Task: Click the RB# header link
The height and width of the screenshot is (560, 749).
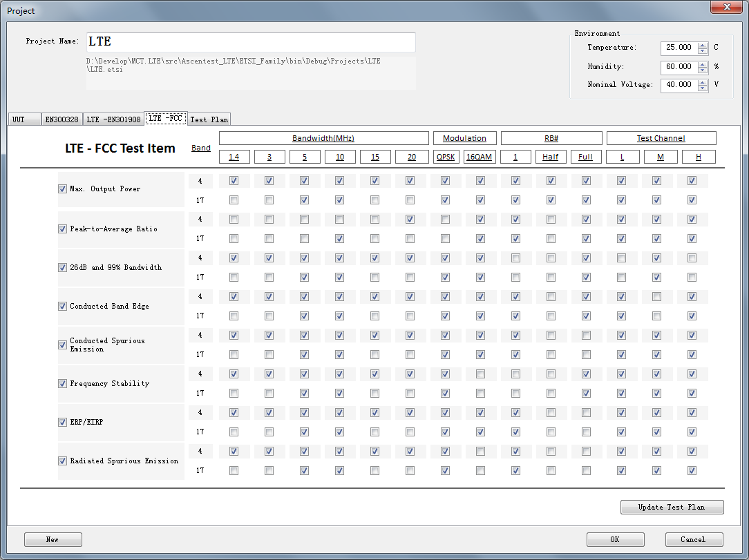Action: tap(551, 138)
